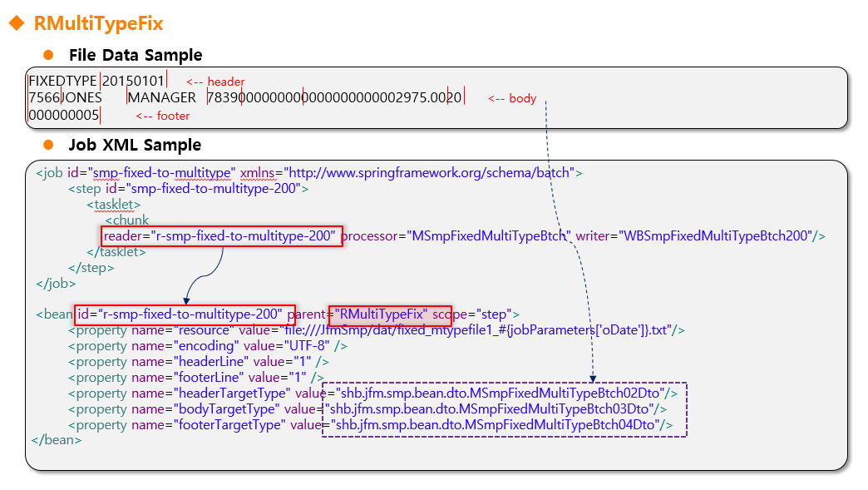The image size is (868, 490).
Task: Click the orange bullet next to Job XML Sample
Action: (48, 145)
